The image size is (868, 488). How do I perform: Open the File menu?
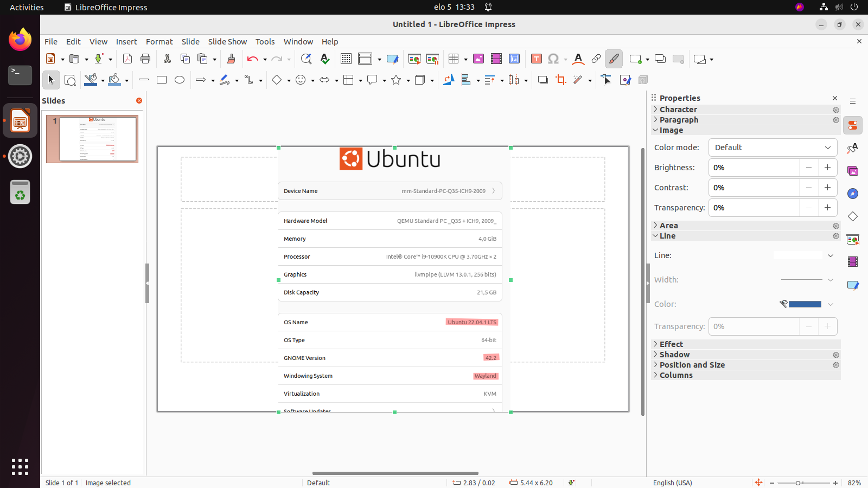point(51,42)
